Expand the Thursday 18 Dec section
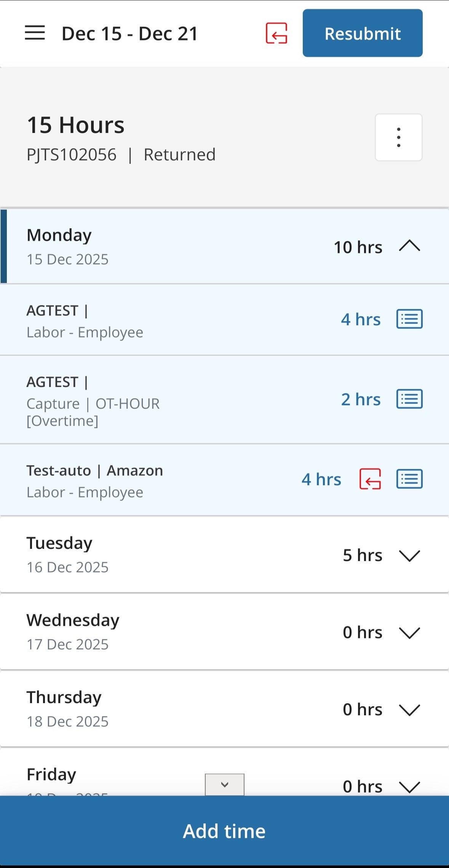The image size is (449, 868). pyautogui.click(x=409, y=710)
